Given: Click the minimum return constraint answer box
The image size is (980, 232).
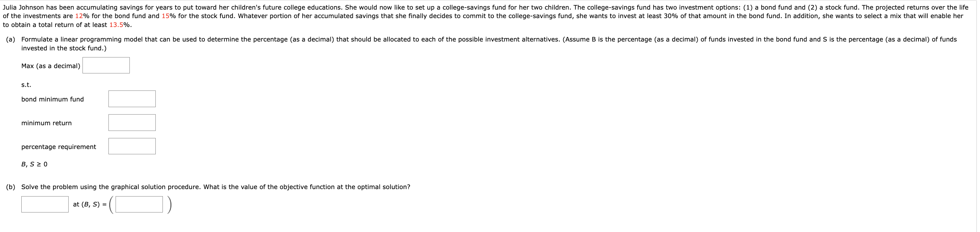Looking at the screenshot, I should click(x=132, y=122).
